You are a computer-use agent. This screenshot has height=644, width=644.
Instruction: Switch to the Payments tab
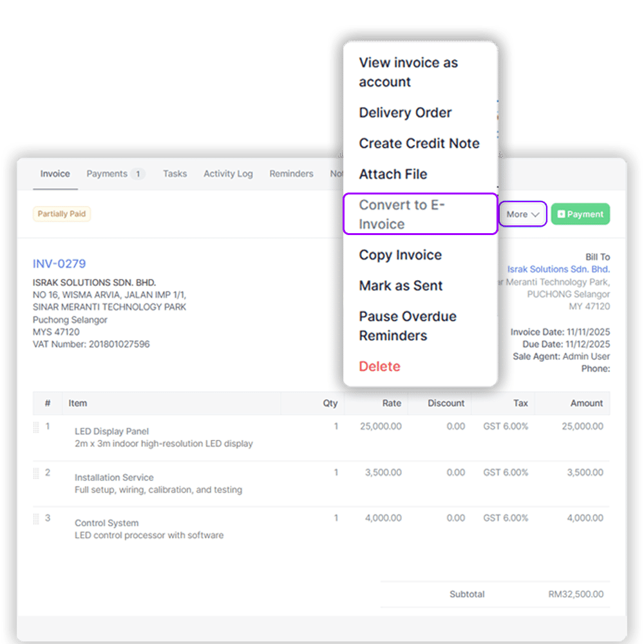point(115,174)
